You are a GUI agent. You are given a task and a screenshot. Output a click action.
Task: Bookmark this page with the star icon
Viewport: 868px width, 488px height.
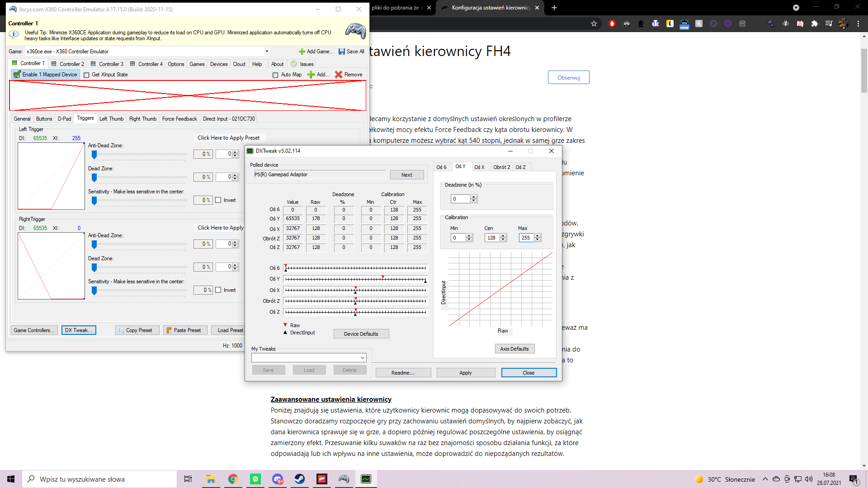point(594,23)
